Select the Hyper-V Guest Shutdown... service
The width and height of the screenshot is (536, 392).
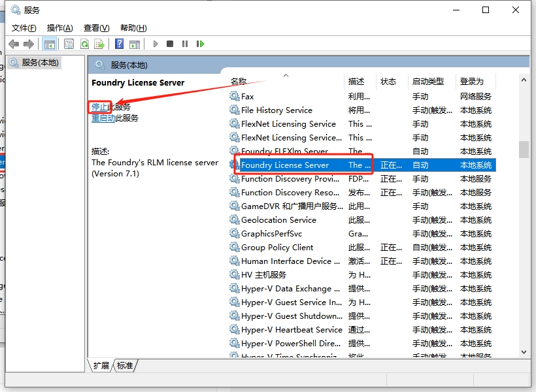click(x=362, y=316)
